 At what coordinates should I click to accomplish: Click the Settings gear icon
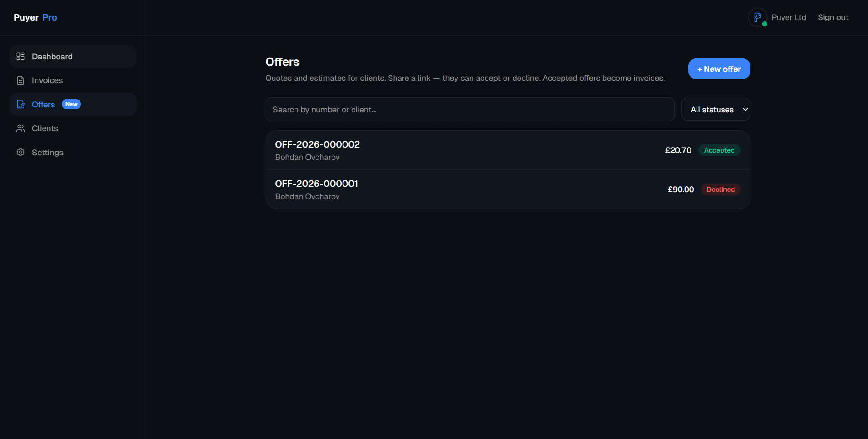point(21,152)
